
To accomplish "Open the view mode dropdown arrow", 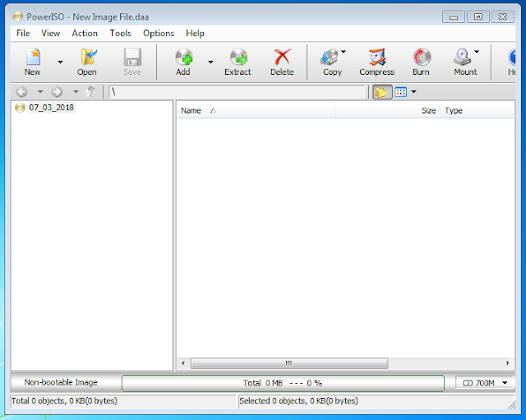I will tap(414, 92).
